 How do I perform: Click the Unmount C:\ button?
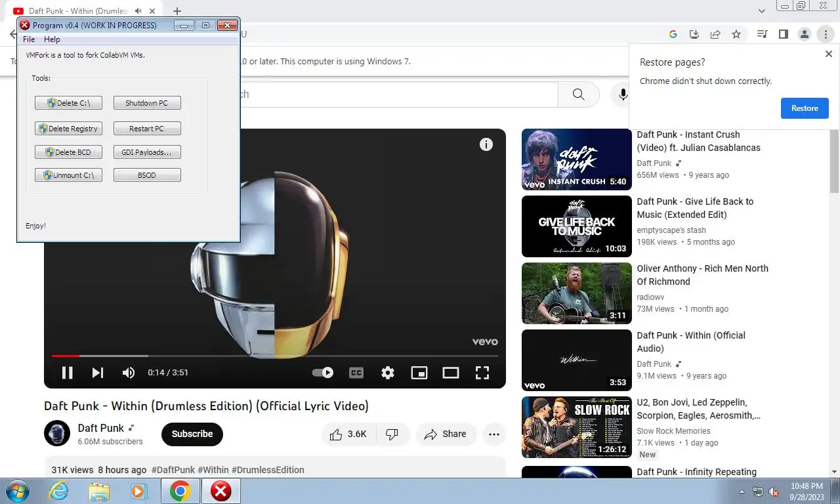point(68,175)
